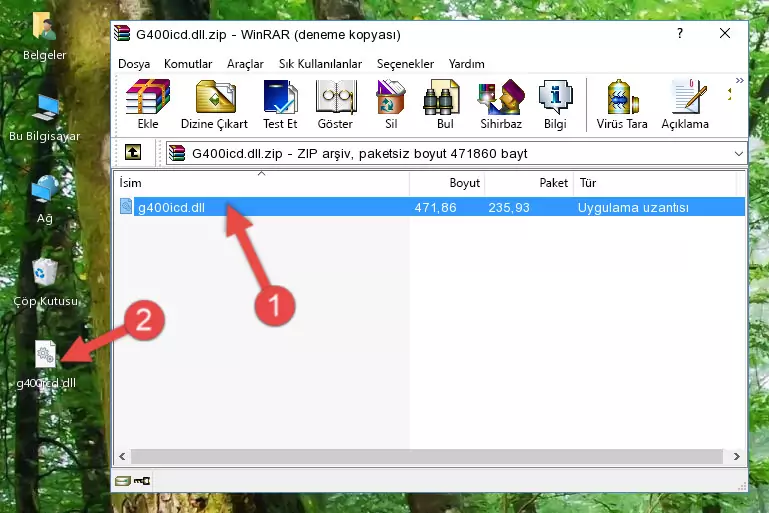Select the g400icd.dll row name
The height and width of the screenshot is (513, 769).
coord(171,207)
